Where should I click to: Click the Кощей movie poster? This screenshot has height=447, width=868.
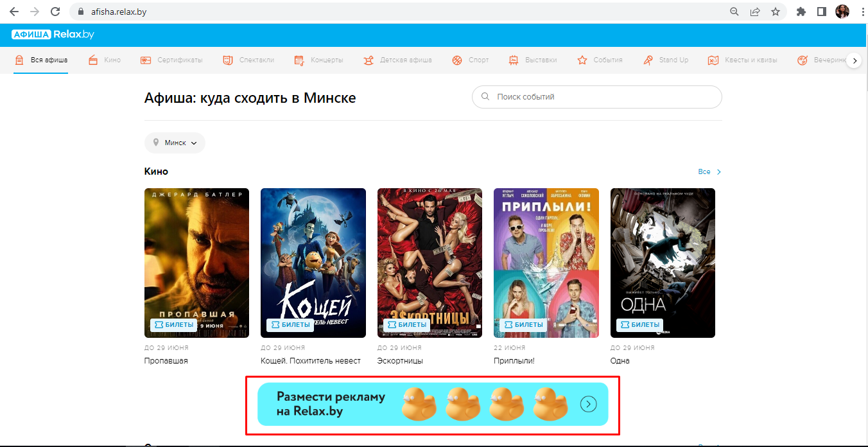tap(313, 263)
